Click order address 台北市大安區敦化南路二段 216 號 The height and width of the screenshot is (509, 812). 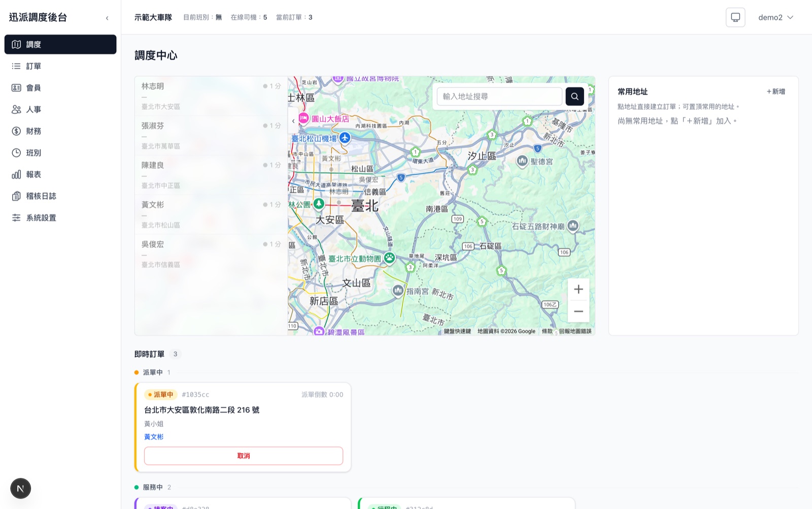[x=201, y=409]
